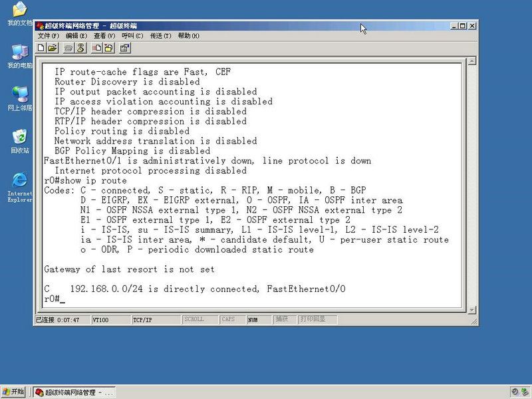Click the 'Policy routing is disabled' line
Image resolution: width=532 pixels, height=399 pixels.
(122, 131)
